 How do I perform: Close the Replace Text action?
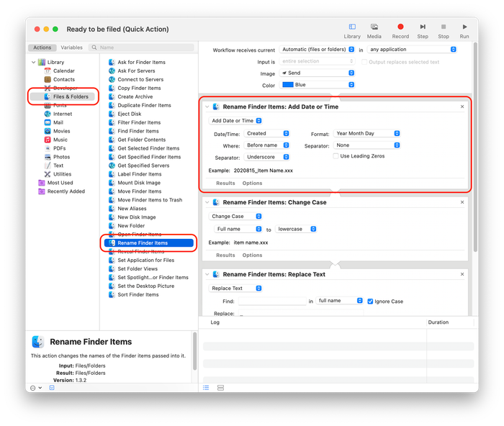click(x=462, y=274)
